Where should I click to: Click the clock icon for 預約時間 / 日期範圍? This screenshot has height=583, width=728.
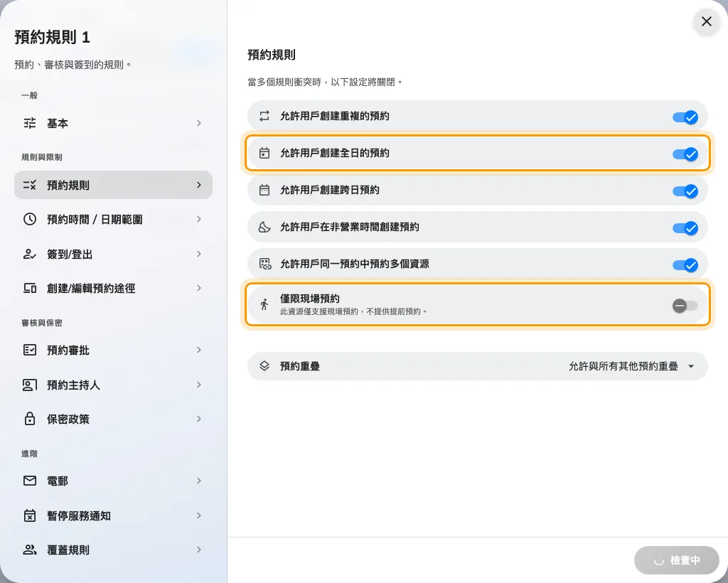30,219
